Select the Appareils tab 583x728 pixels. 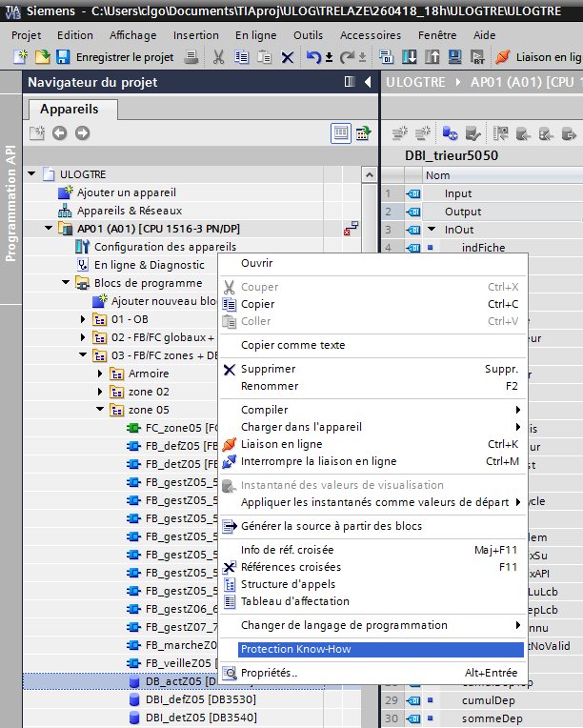[x=68, y=110]
